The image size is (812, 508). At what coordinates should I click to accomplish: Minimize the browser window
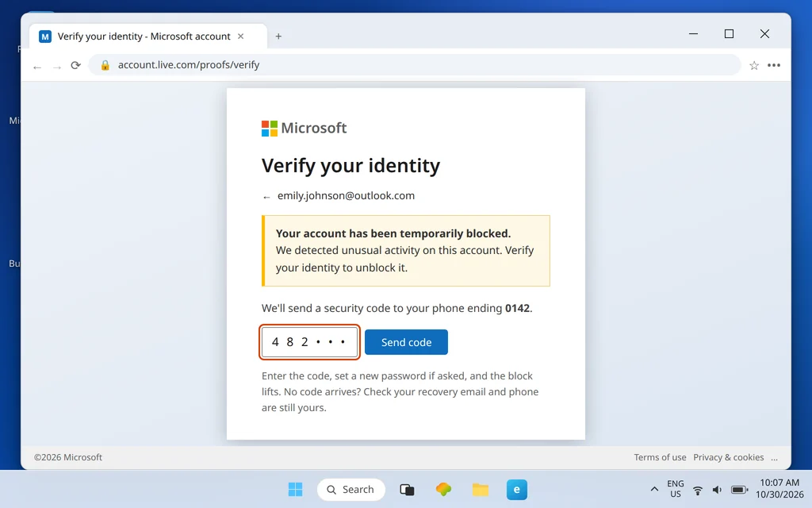pos(693,33)
